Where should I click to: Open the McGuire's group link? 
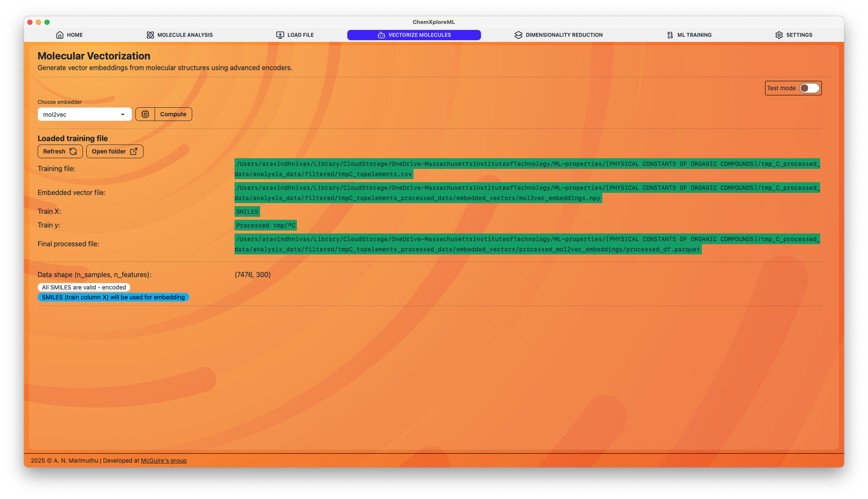(164, 461)
